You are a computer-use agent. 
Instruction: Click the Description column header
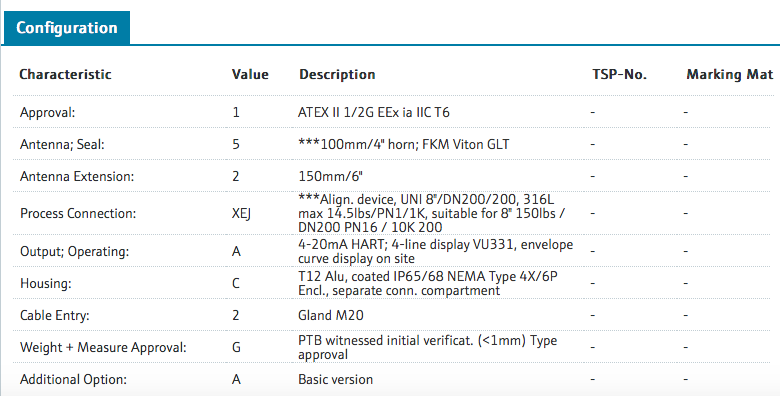(x=337, y=75)
